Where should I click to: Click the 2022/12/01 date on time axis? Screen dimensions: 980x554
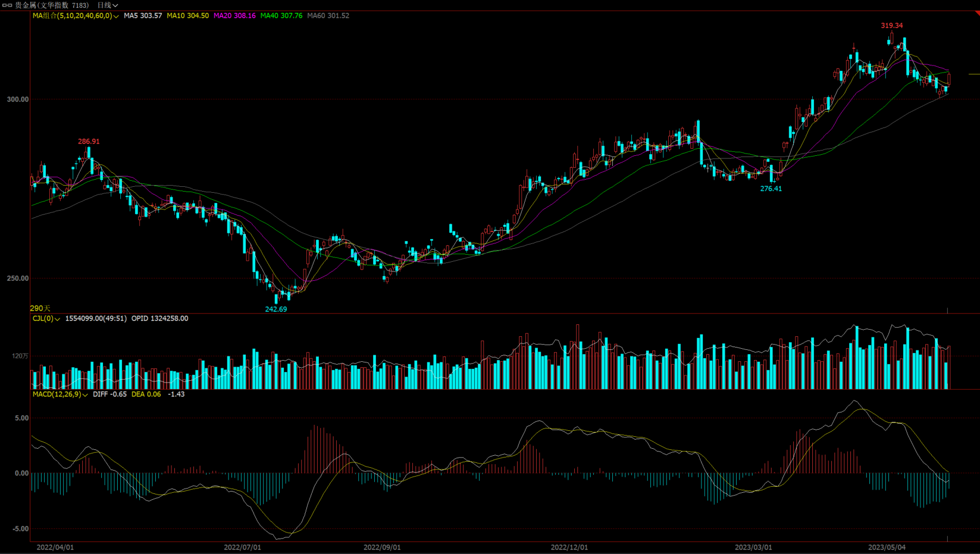click(569, 547)
